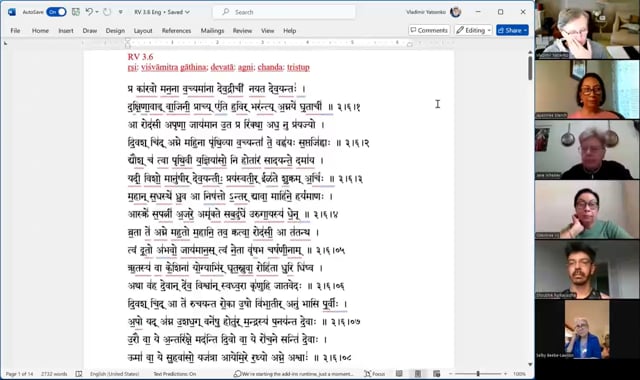Screen dimensions: 640x380
Task: Click the zoom out minus button
Action: pyautogui.click(x=451, y=374)
